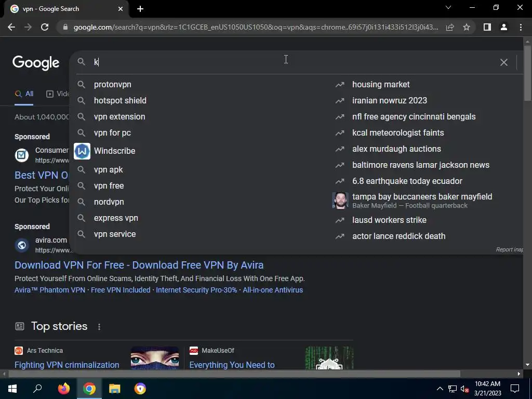This screenshot has width=532, height=399.
Task: Open MakeUseOf Everything You Need to story
Action: [232, 365]
